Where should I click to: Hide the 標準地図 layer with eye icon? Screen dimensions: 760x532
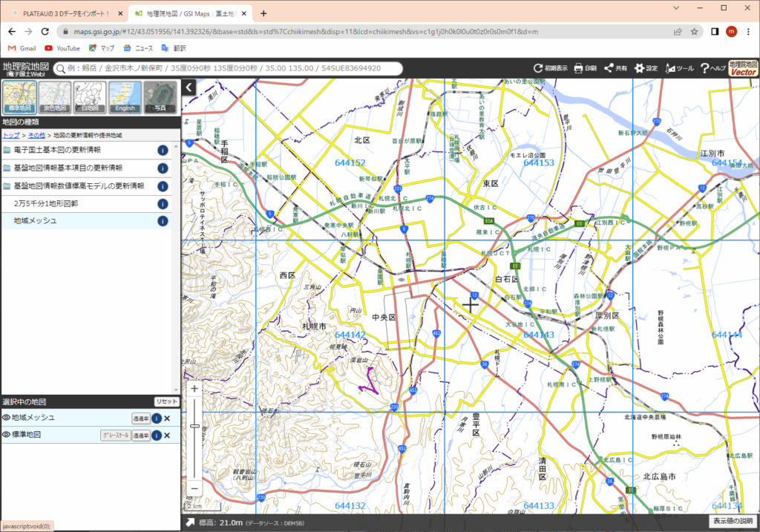tap(7, 436)
